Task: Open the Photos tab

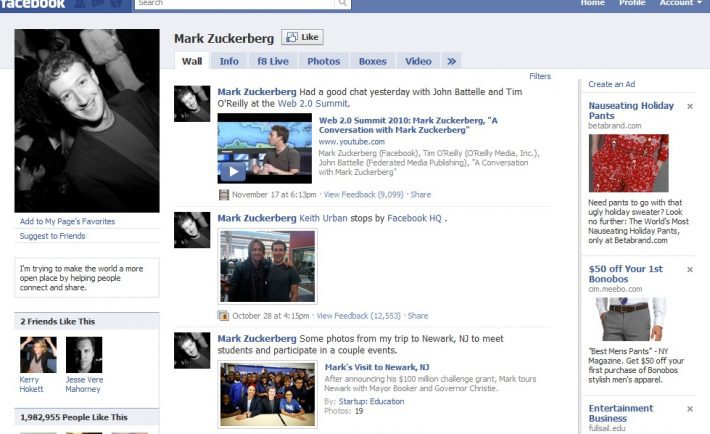Action: coord(324,61)
